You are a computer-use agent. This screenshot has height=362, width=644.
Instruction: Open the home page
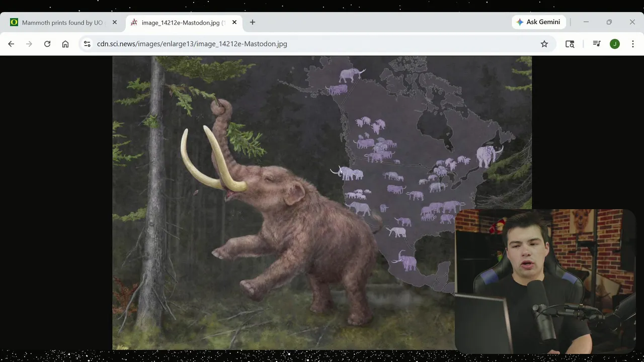65,44
